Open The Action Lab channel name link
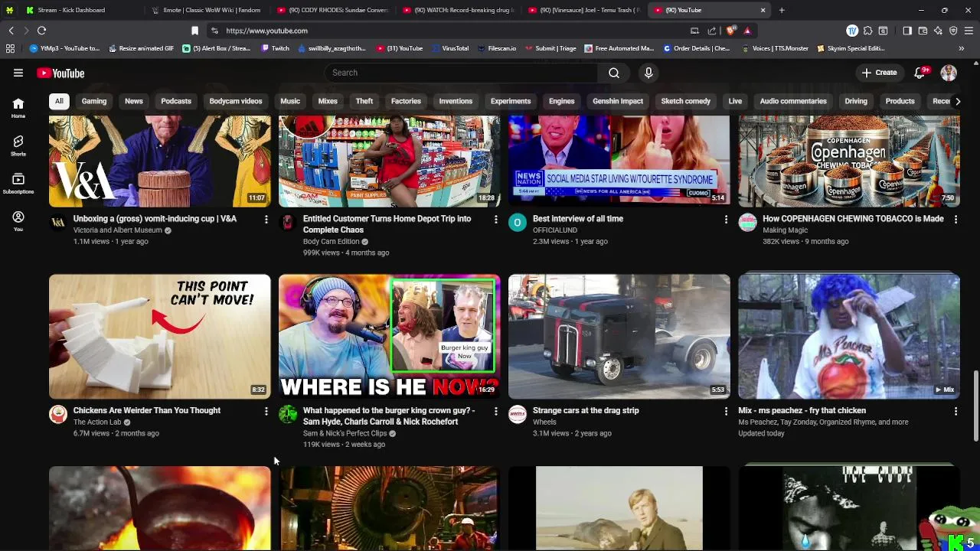 tap(97, 422)
